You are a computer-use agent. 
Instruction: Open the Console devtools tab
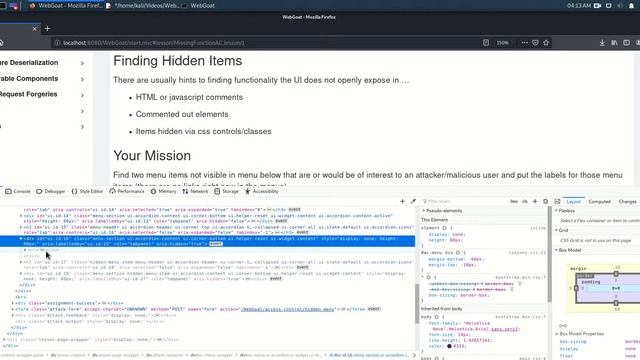tap(18, 191)
